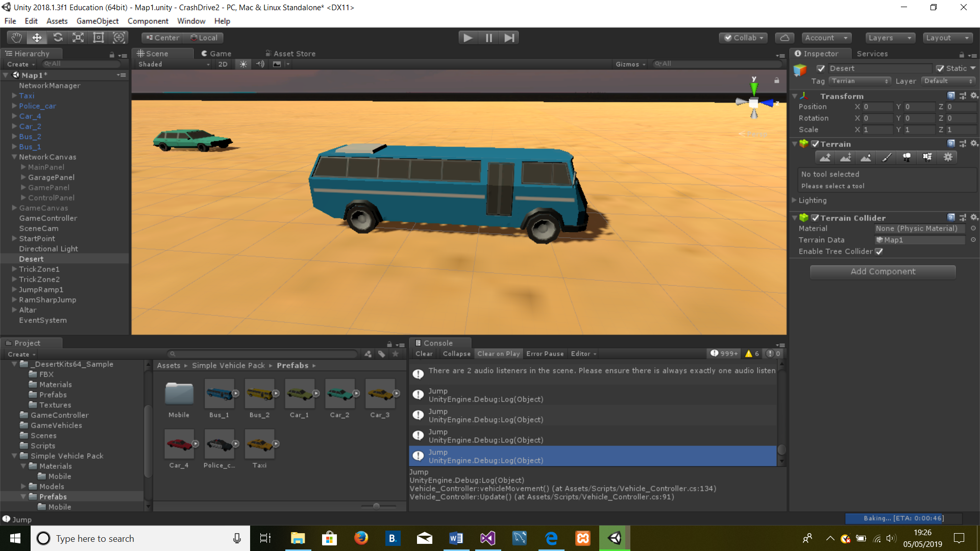Screen dimensions: 980x551
Task: Select the Scale tool
Action: click(78, 37)
